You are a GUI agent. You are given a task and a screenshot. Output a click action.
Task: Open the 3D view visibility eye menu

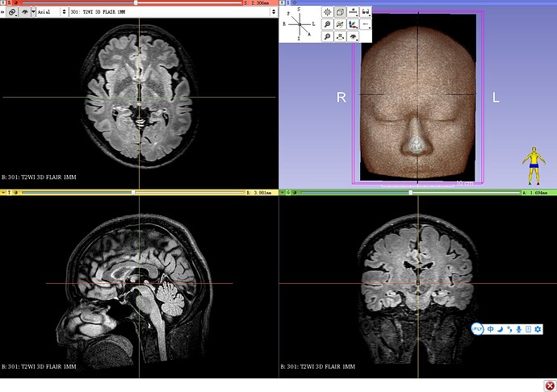(353, 36)
